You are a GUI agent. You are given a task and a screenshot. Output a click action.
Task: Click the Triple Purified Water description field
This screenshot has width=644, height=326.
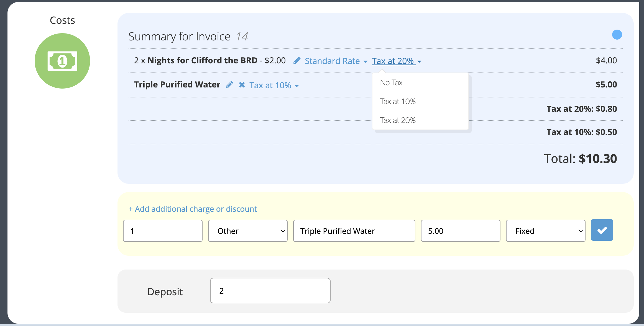tap(354, 231)
